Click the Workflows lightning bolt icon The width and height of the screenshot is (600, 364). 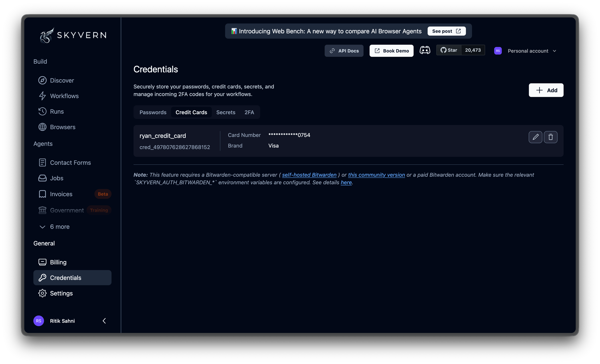[42, 96]
